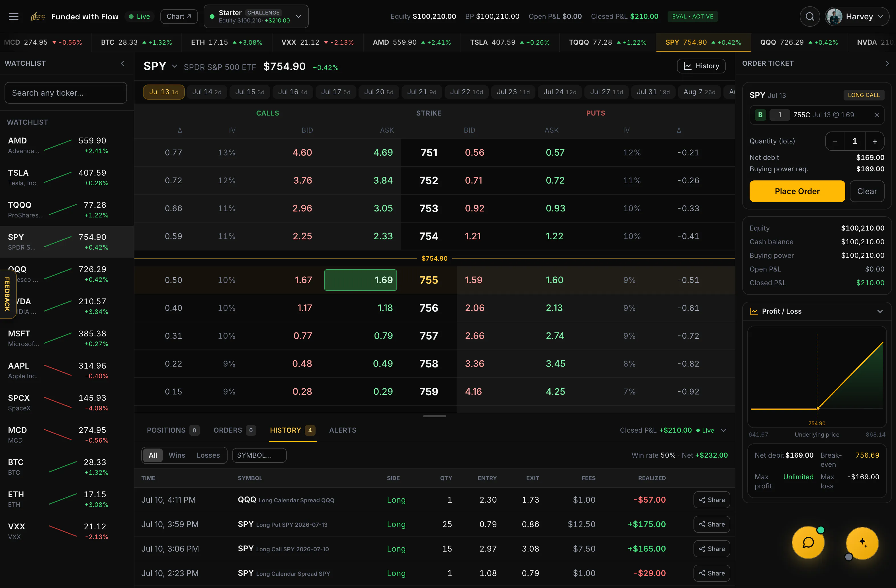Click the Funded with Flow logo
Image resolution: width=896 pixels, height=588 pixels.
[38, 17]
